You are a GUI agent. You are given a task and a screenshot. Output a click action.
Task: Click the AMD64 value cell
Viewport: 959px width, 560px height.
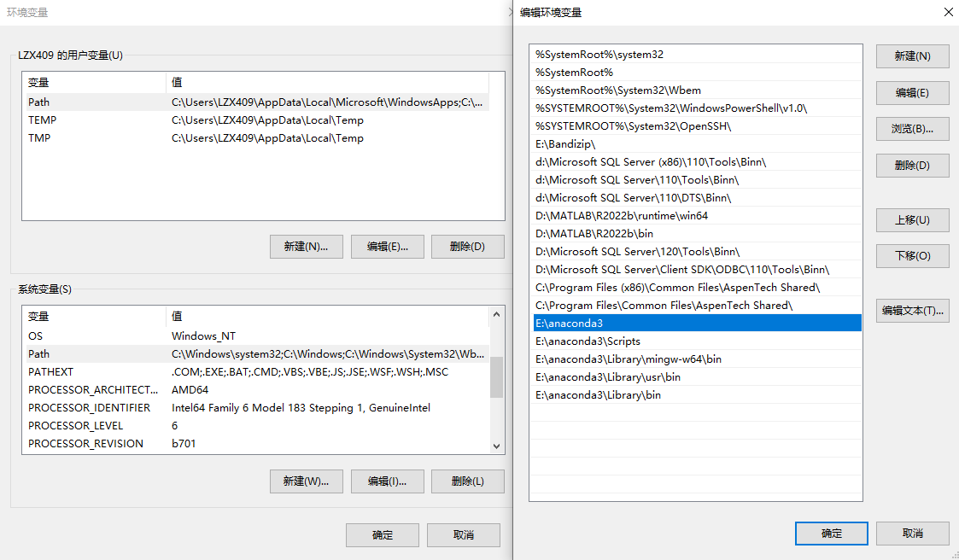(x=190, y=390)
